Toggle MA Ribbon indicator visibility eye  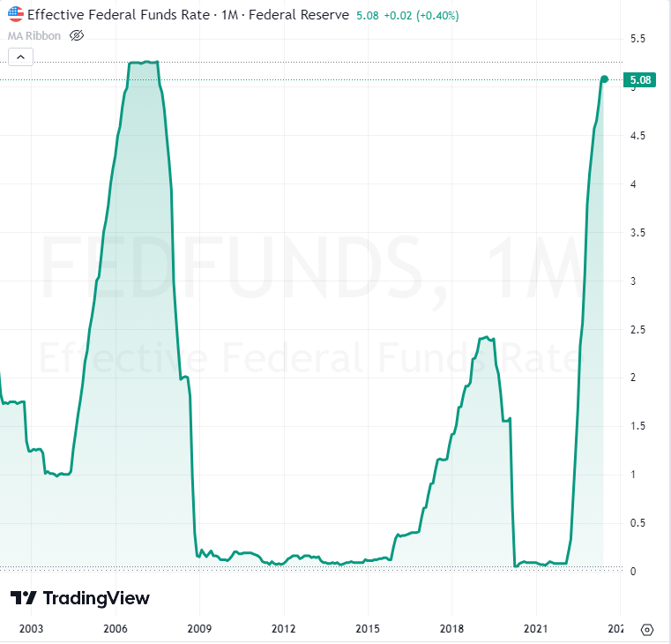pos(76,35)
